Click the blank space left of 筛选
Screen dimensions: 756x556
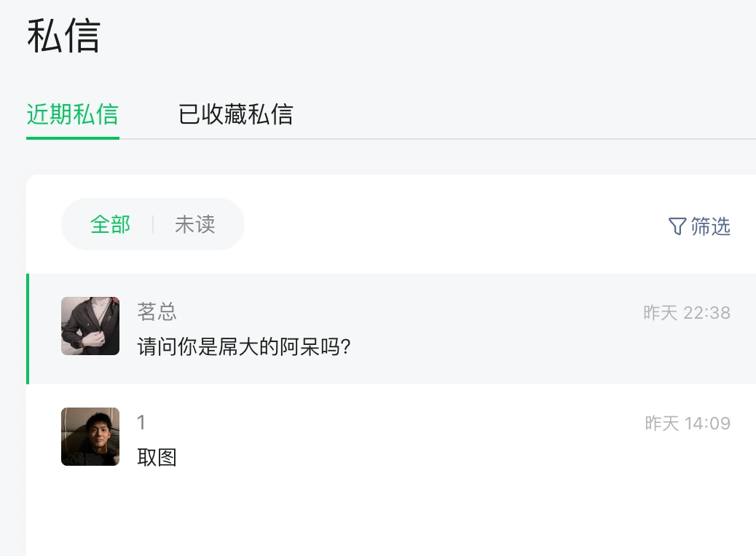coord(452,226)
